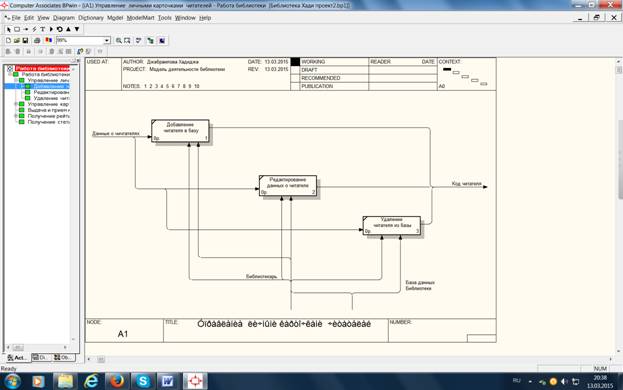
Task: Open Skype from the taskbar
Action: coord(143,381)
